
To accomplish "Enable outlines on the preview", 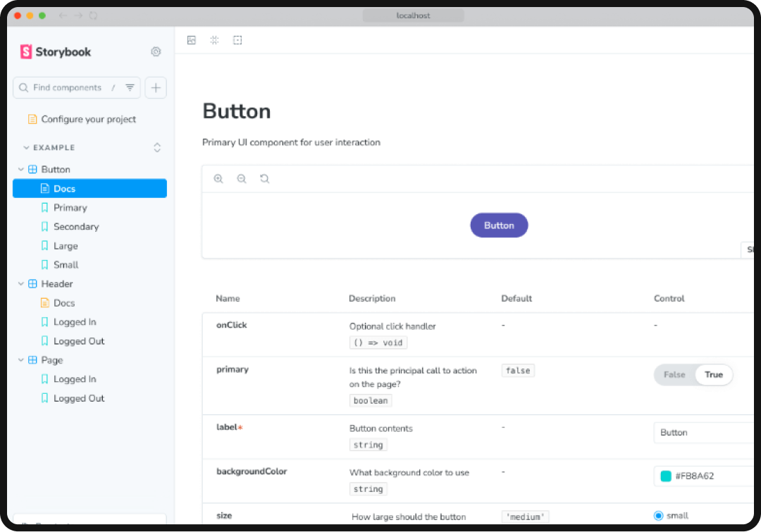I will tap(237, 40).
